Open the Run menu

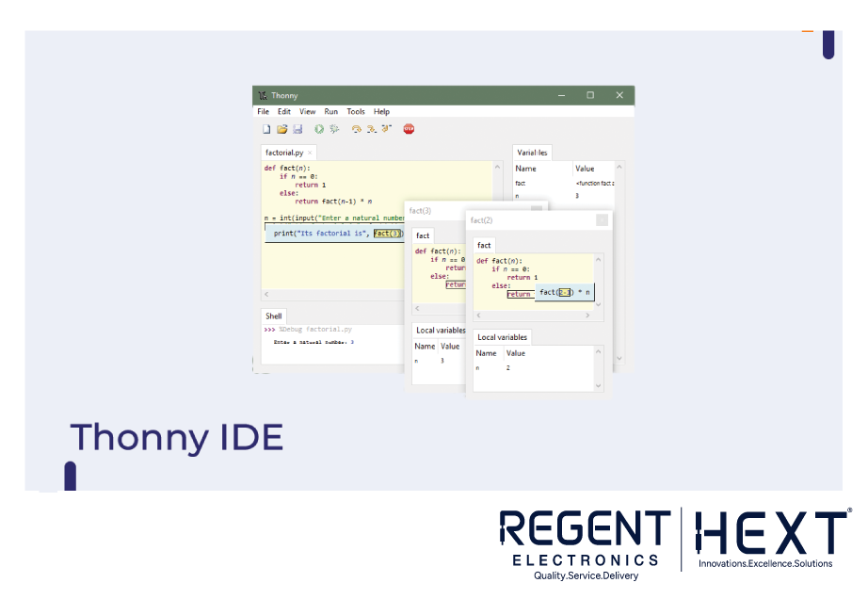pos(331,112)
